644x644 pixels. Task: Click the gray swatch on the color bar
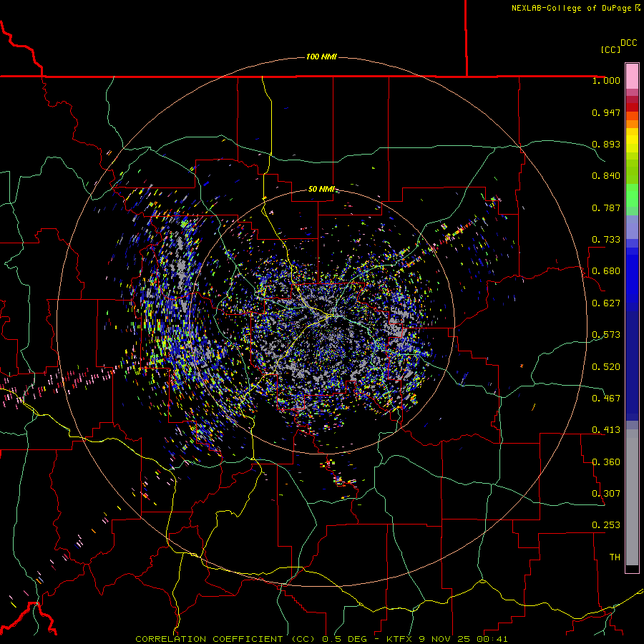[x=632, y=497]
